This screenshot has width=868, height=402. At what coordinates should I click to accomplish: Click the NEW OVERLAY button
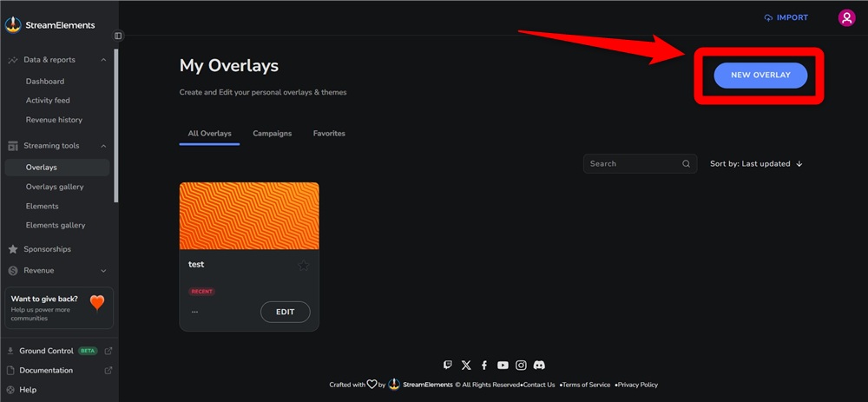click(760, 76)
